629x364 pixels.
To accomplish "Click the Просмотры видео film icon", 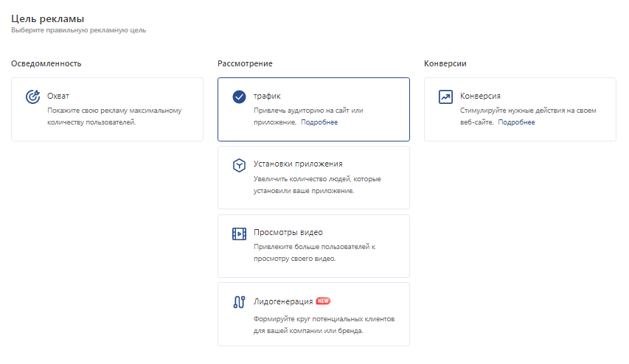I will pyautogui.click(x=239, y=234).
